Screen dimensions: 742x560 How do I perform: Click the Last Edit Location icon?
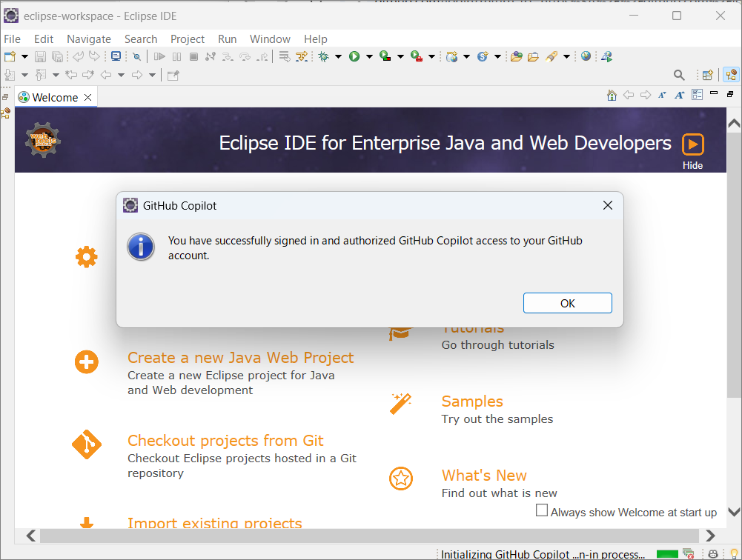coord(71,75)
